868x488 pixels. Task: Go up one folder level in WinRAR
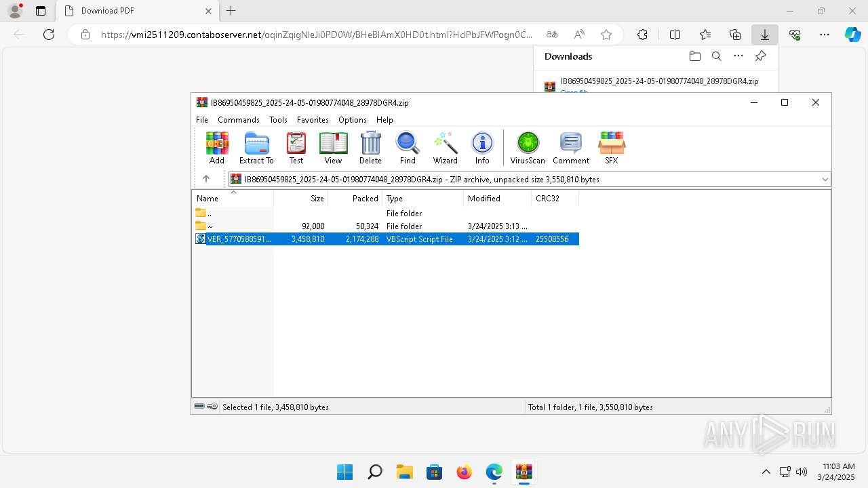[x=206, y=179]
